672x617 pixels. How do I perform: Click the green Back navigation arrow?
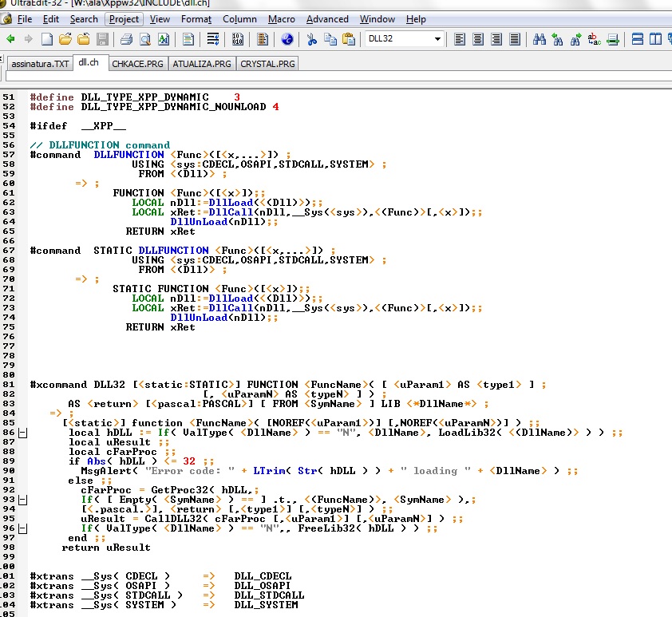click(10, 38)
